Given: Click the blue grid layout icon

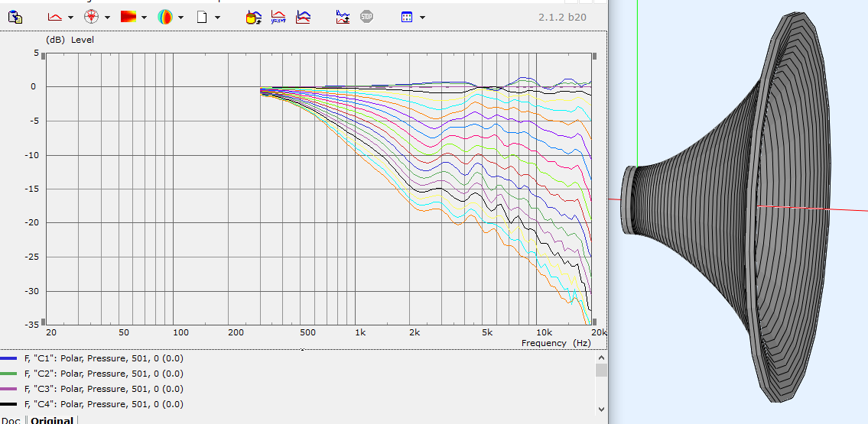Looking at the screenshot, I should (407, 17).
